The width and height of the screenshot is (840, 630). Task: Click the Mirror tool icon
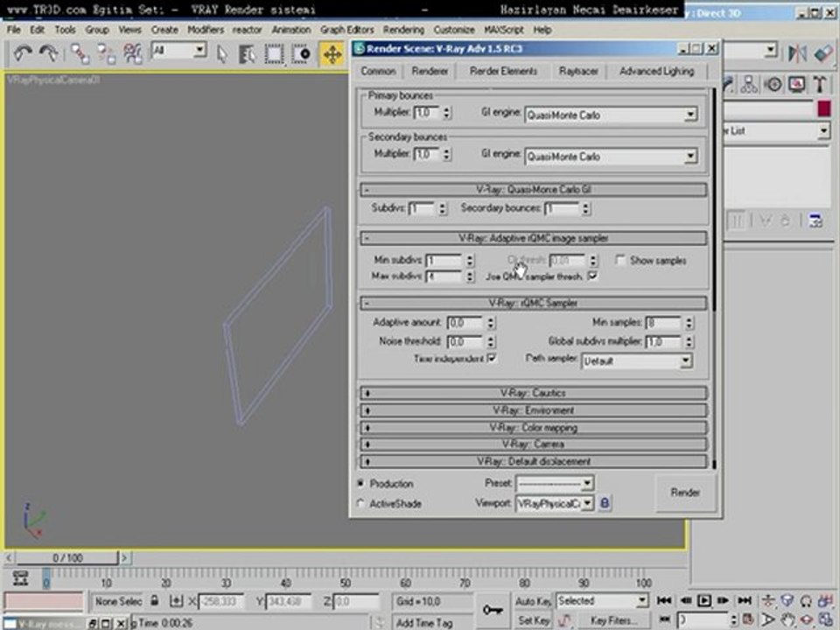pos(797,53)
